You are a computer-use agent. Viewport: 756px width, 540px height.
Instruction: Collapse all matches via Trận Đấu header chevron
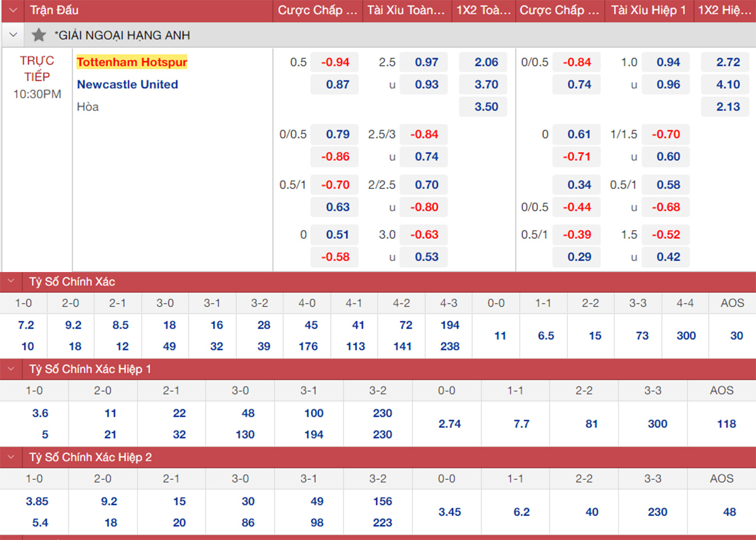(13, 10)
